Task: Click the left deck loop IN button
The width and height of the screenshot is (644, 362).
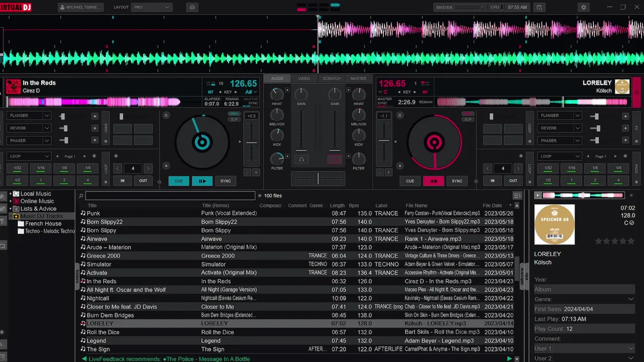Action: (x=122, y=181)
